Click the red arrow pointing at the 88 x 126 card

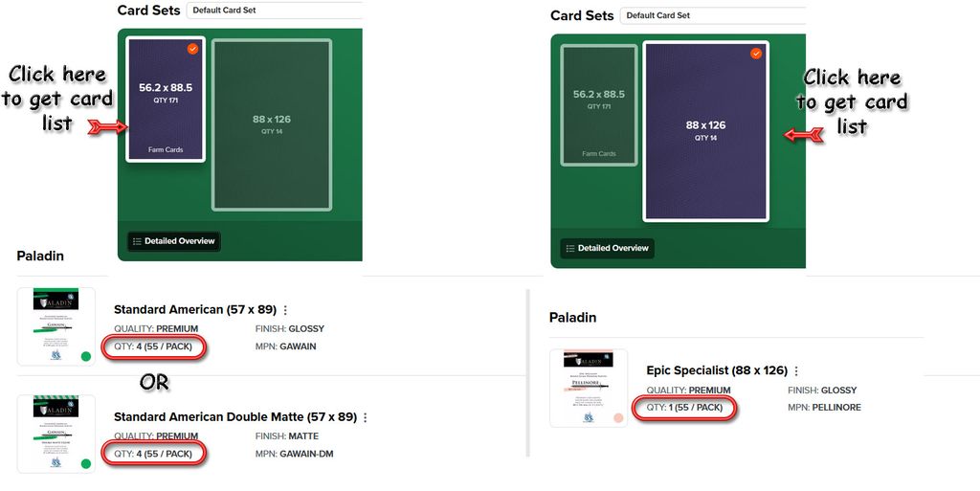tap(803, 135)
